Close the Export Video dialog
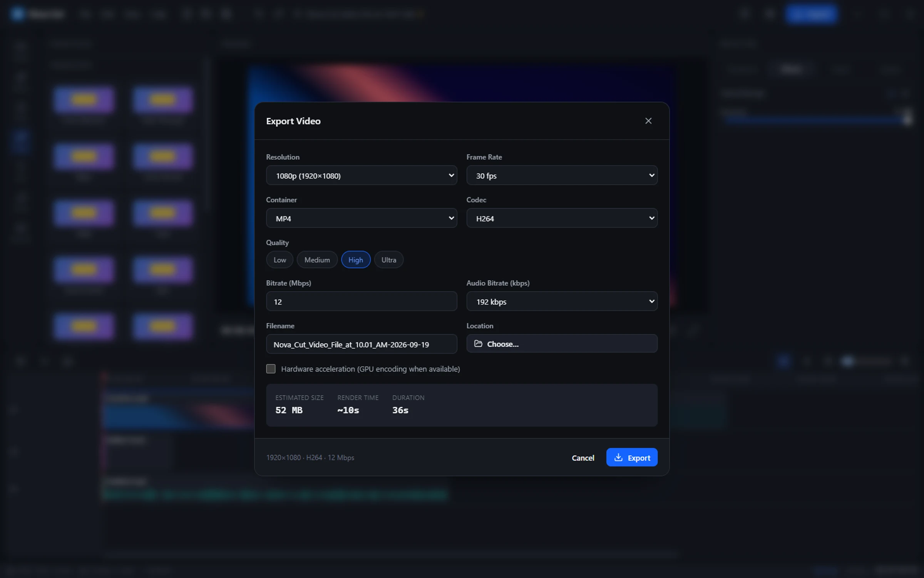 click(x=648, y=121)
